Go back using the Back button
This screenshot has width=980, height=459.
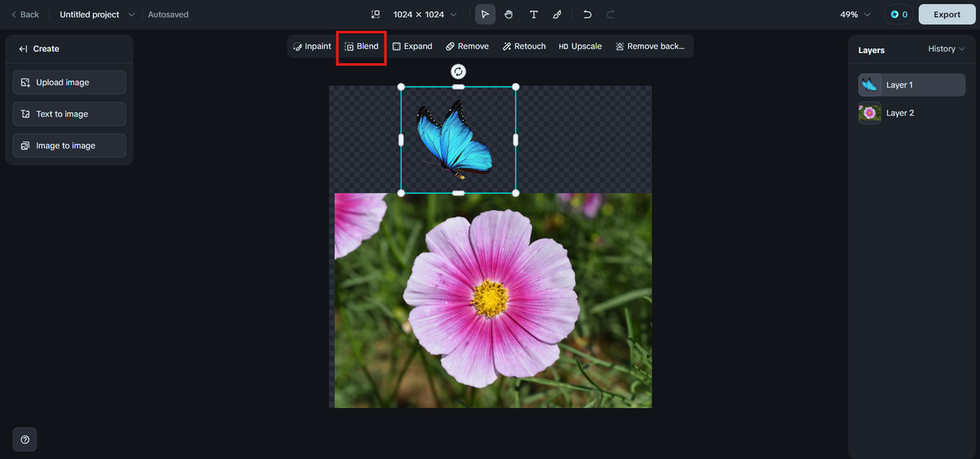coord(24,15)
